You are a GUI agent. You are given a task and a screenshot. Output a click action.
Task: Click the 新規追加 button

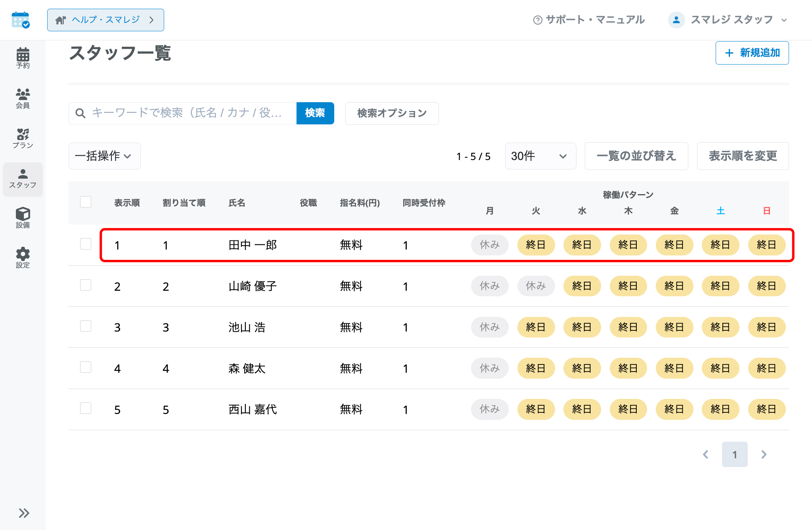pyautogui.click(x=752, y=53)
